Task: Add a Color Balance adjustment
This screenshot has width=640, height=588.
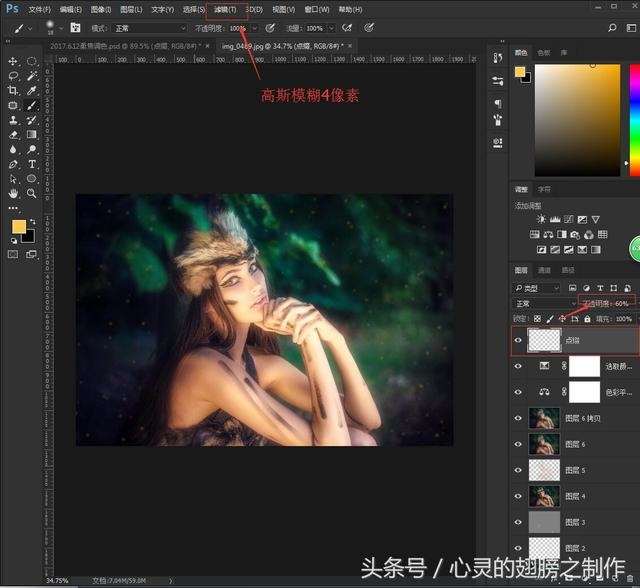Action: tap(548, 235)
